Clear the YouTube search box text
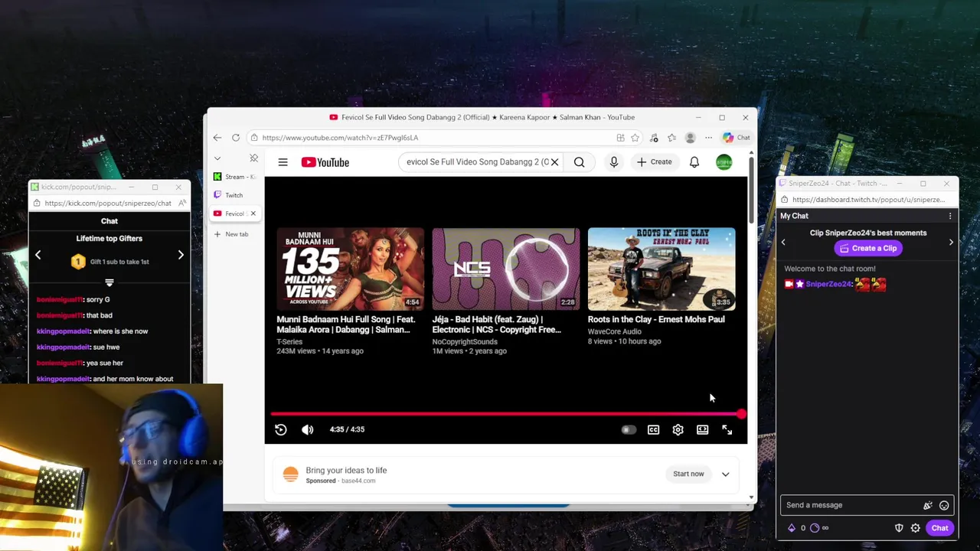The height and width of the screenshot is (551, 980). tap(554, 162)
